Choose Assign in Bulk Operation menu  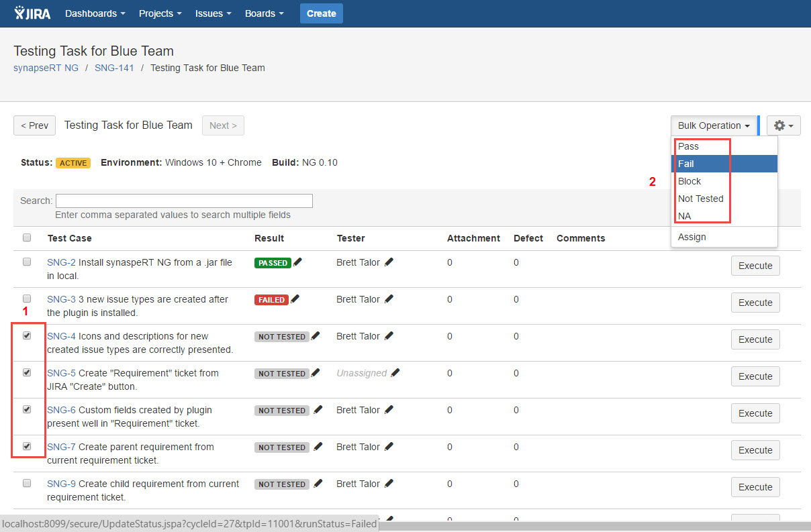pos(724,237)
